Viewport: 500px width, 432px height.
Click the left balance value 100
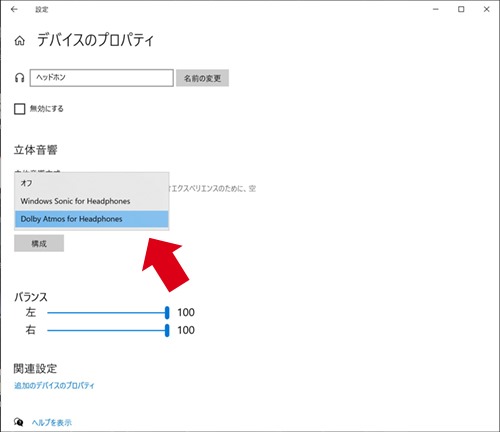pyautogui.click(x=186, y=312)
